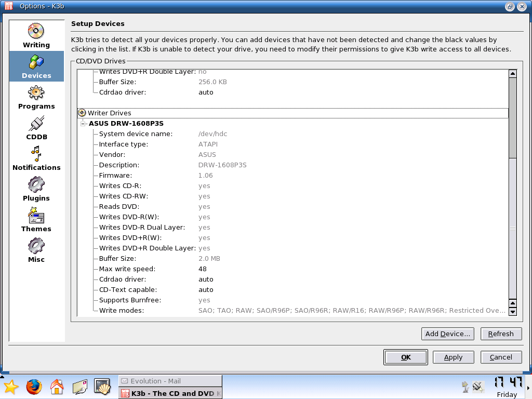Open the Notifications settings section
Screen dimensions: 532x399
point(36,158)
